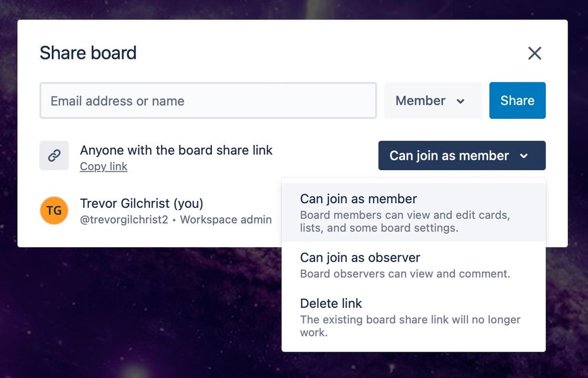Click the chevron in the dark join button

pos(524,155)
